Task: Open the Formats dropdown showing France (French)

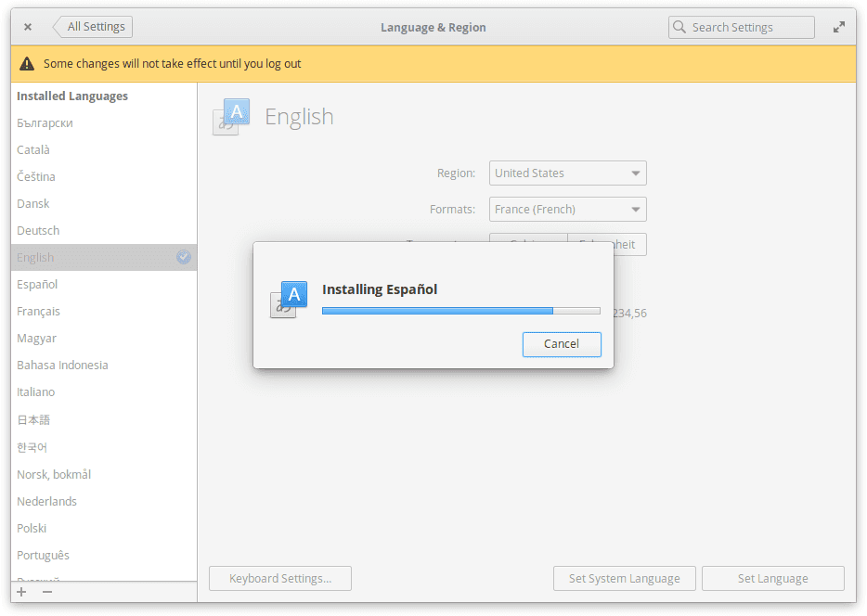Action: (567, 209)
